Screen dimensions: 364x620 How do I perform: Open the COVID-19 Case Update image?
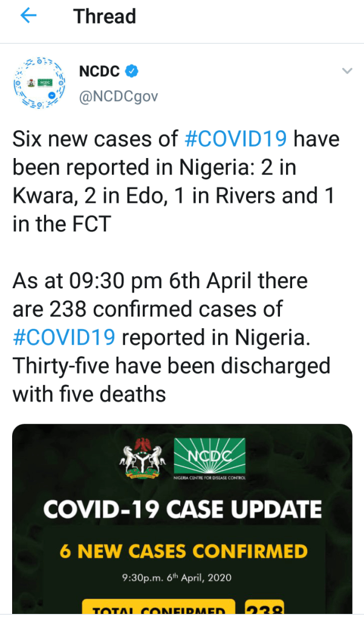(182, 521)
